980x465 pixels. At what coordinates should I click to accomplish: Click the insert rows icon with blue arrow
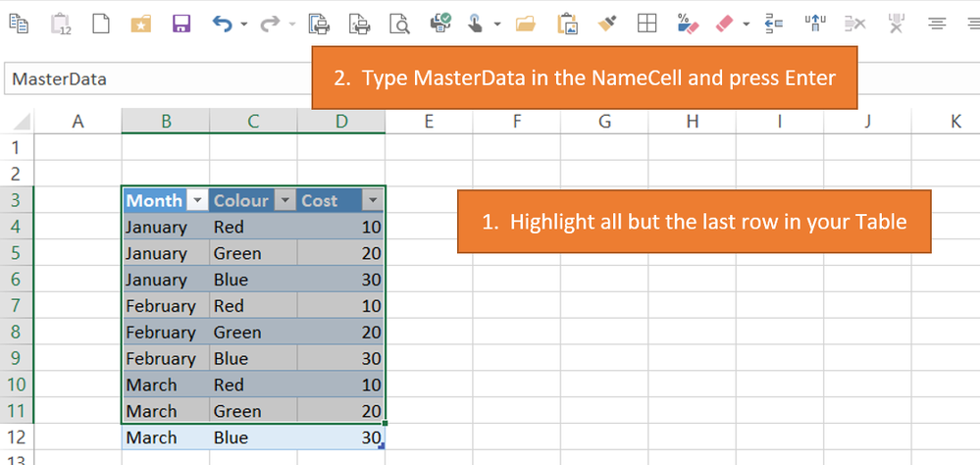pyautogui.click(x=774, y=24)
